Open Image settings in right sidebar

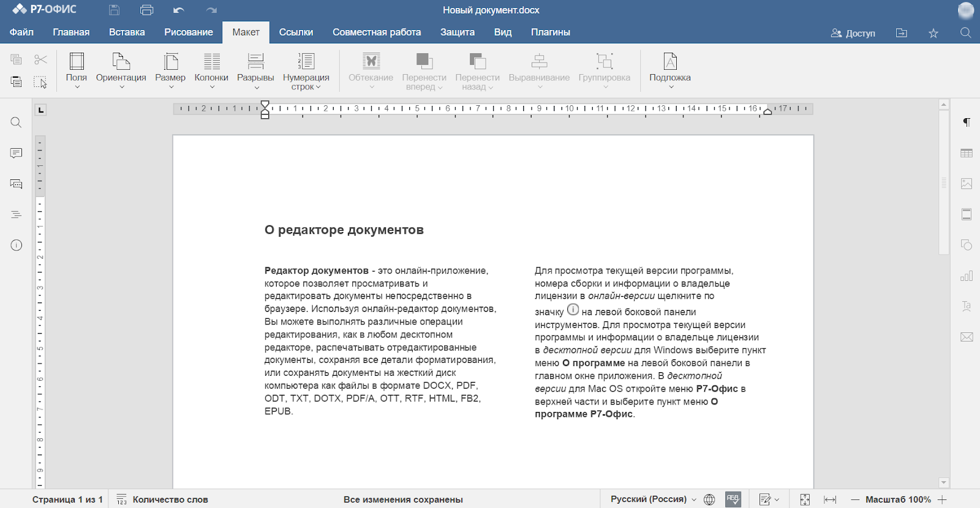pos(967,184)
